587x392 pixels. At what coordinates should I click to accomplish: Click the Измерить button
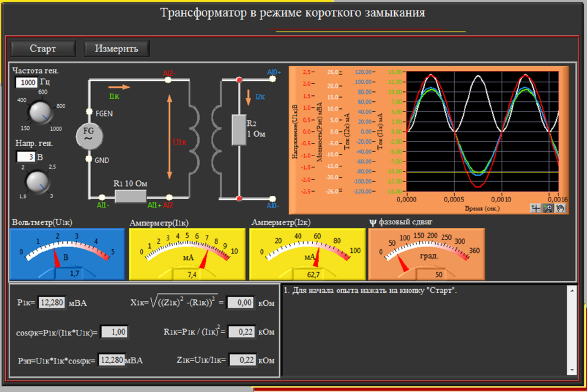(x=116, y=49)
